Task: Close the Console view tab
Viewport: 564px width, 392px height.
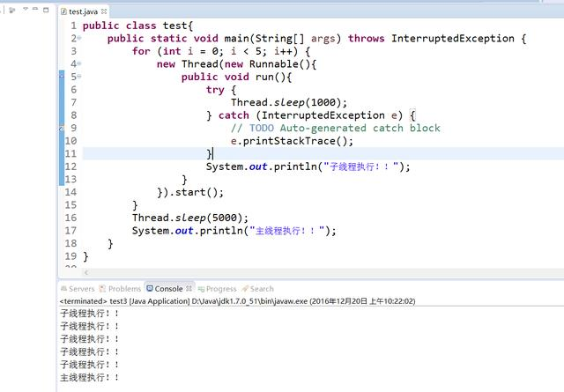Action: click(x=189, y=288)
